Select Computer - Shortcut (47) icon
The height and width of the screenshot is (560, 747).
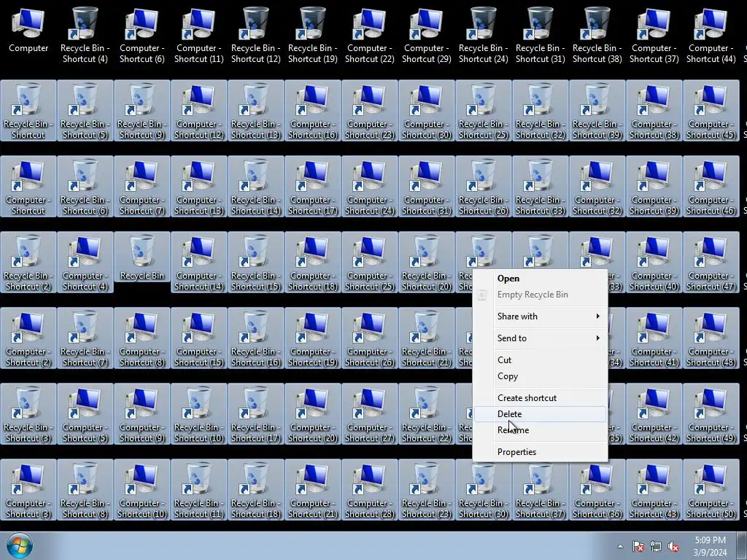pyautogui.click(x=711, y=262)
